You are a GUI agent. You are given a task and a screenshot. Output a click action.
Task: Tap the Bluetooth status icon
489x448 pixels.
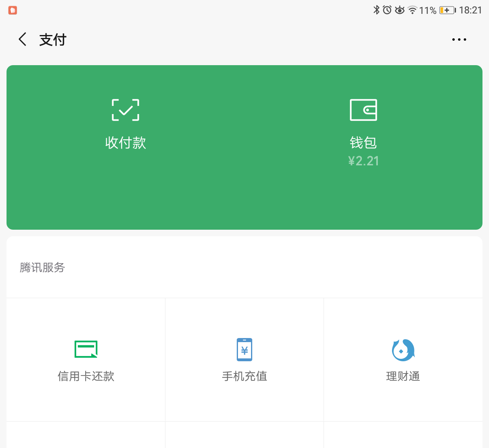[x=377, y=10]
